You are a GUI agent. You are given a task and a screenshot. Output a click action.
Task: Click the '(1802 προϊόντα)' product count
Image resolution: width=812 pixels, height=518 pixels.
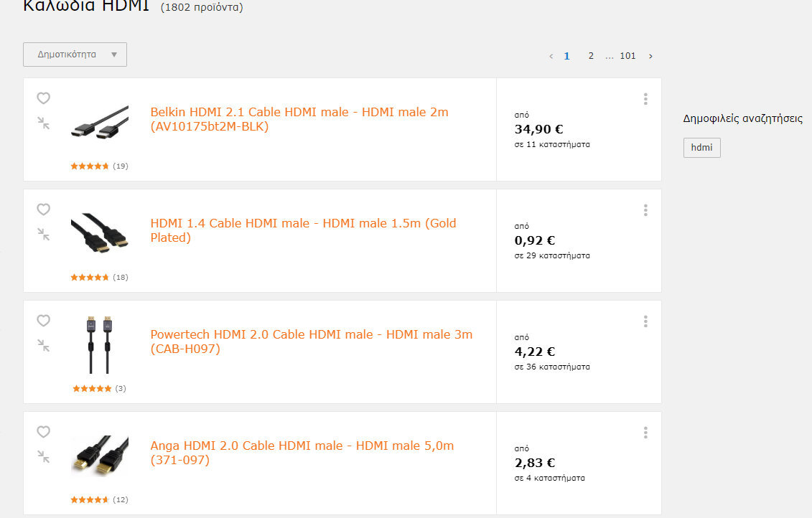(202, 7)
